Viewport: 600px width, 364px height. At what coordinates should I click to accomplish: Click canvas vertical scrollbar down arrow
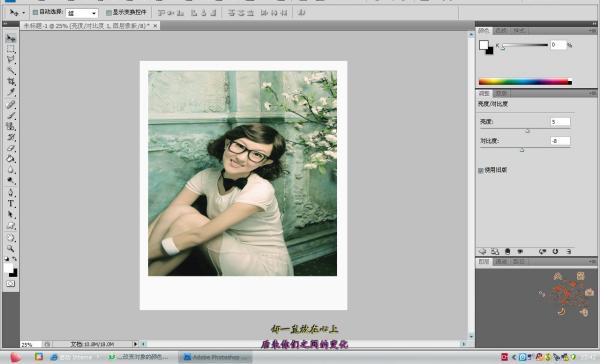(471, 336)
